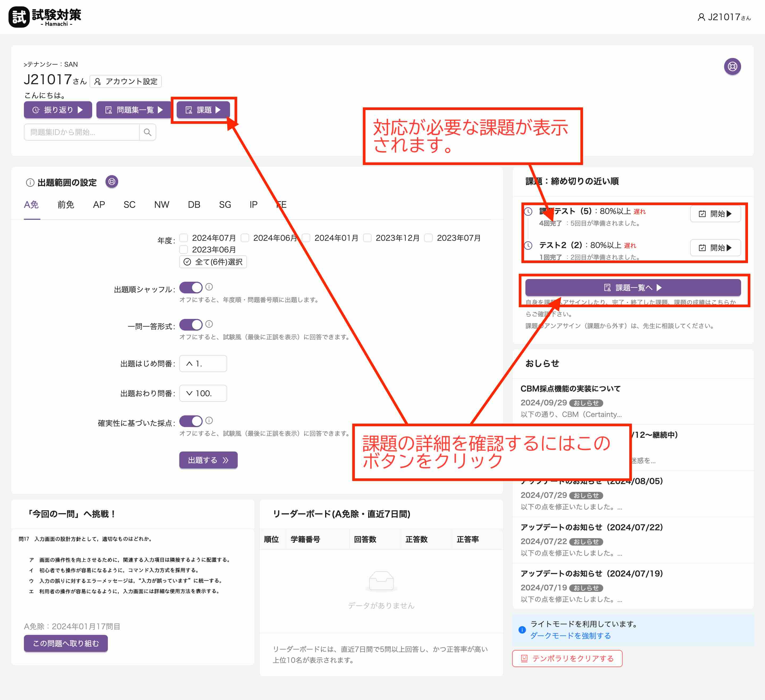Click the 問題集IDから開始 input field
Image resolution: width=765 pixels, height=700 pixels.
(82, 132)
